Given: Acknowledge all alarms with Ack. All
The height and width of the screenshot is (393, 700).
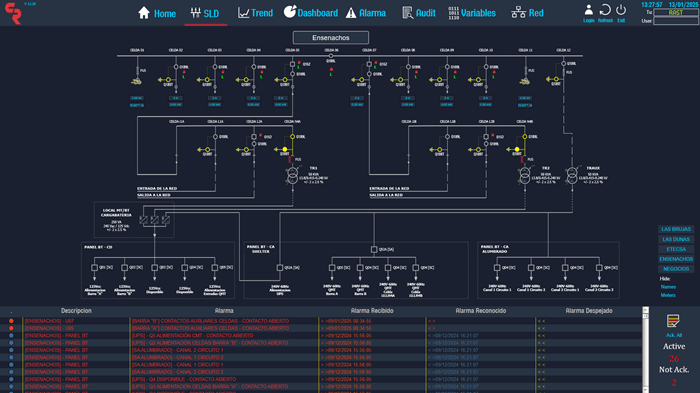Looking at the screenshot, I should [x=673, y=326].
